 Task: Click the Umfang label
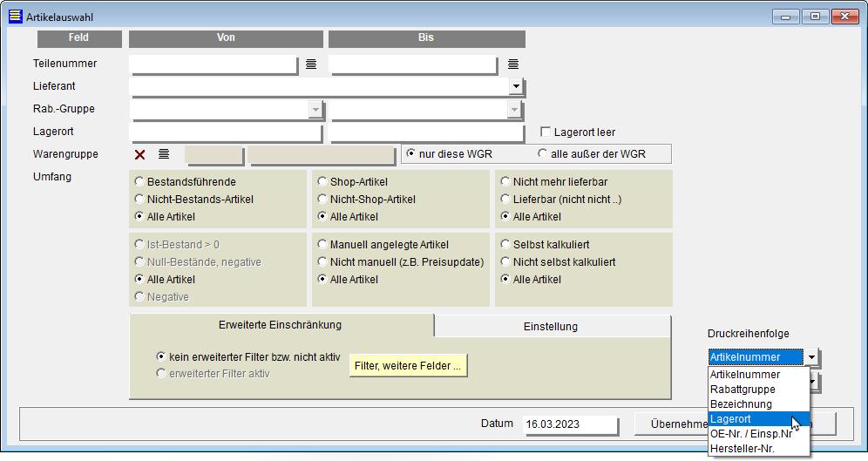coord(52,177)
